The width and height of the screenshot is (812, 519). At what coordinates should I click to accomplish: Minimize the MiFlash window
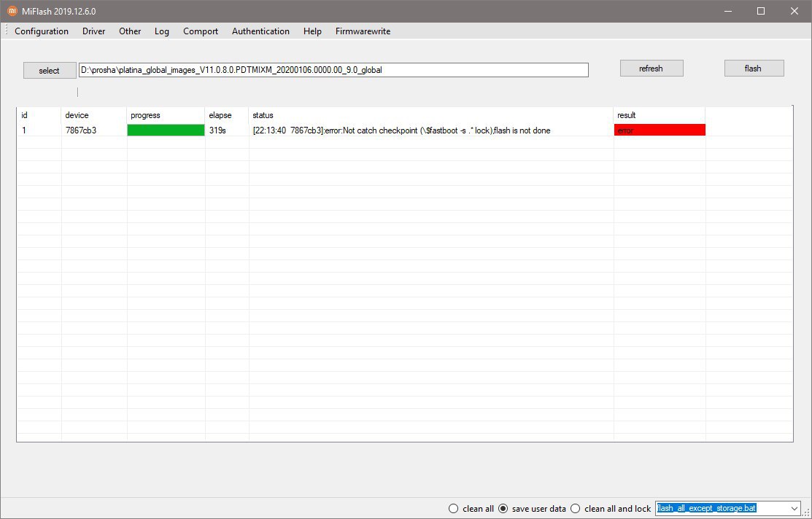(x=729, y=11)
